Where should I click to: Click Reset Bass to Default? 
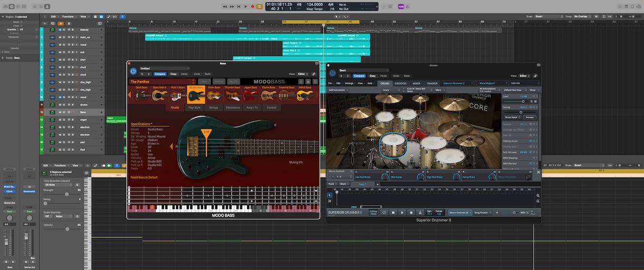coord(144,178)
